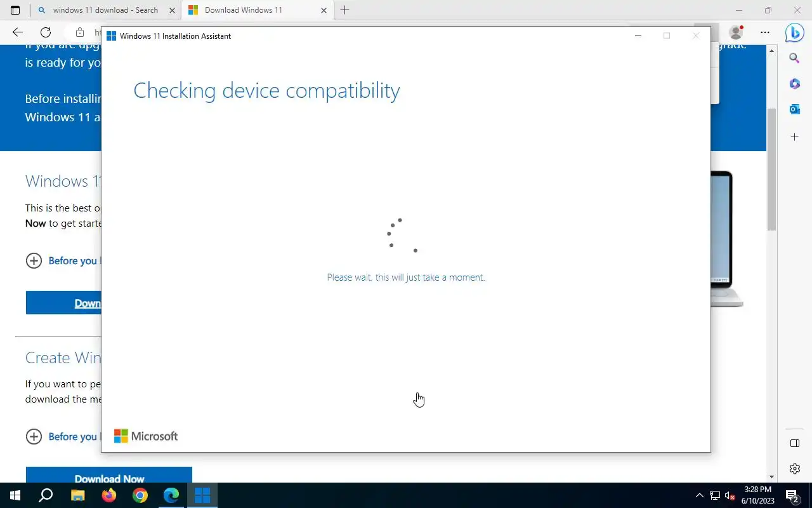Open Microsoft 365 sidebar icon

tap(794, 84)
